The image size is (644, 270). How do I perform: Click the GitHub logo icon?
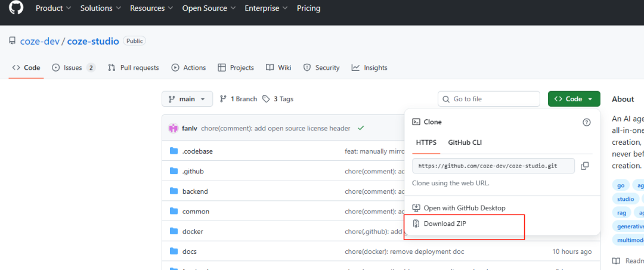pos(16,8)
